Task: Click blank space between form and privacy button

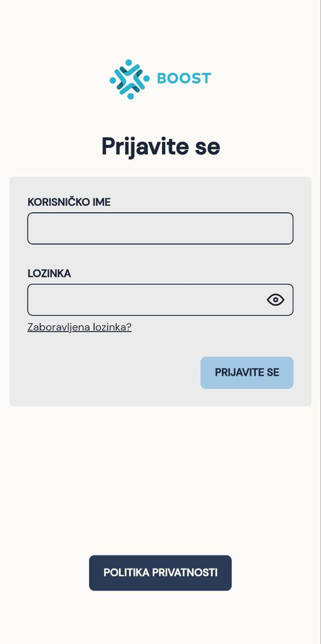Action: pyautogui.click(x=160, y=478)
